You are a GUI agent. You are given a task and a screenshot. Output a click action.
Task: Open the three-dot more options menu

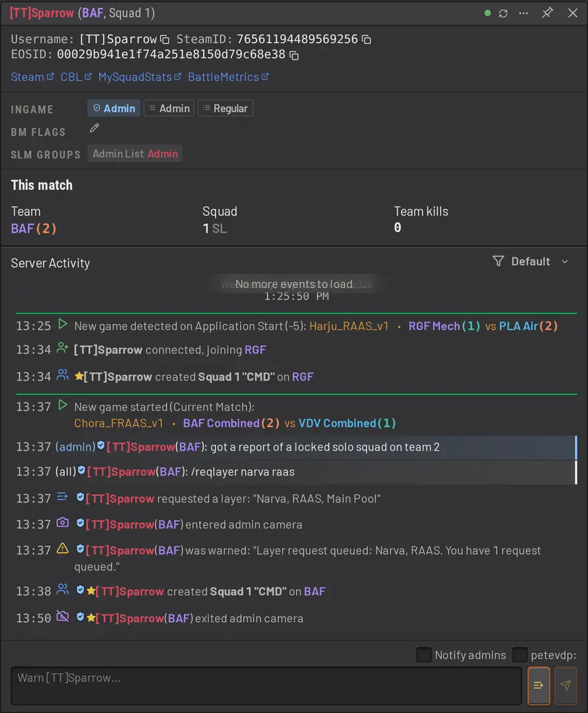[x=523, y=13]
